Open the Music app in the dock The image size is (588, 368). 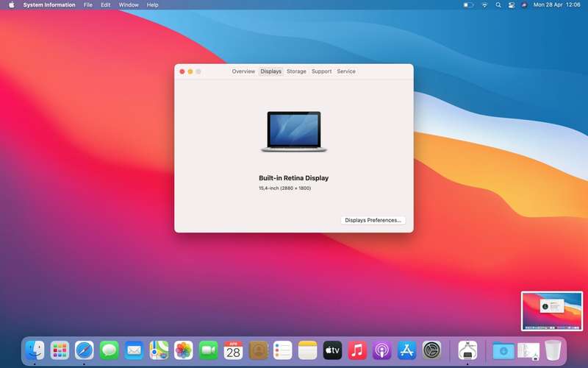coord(357,350)
